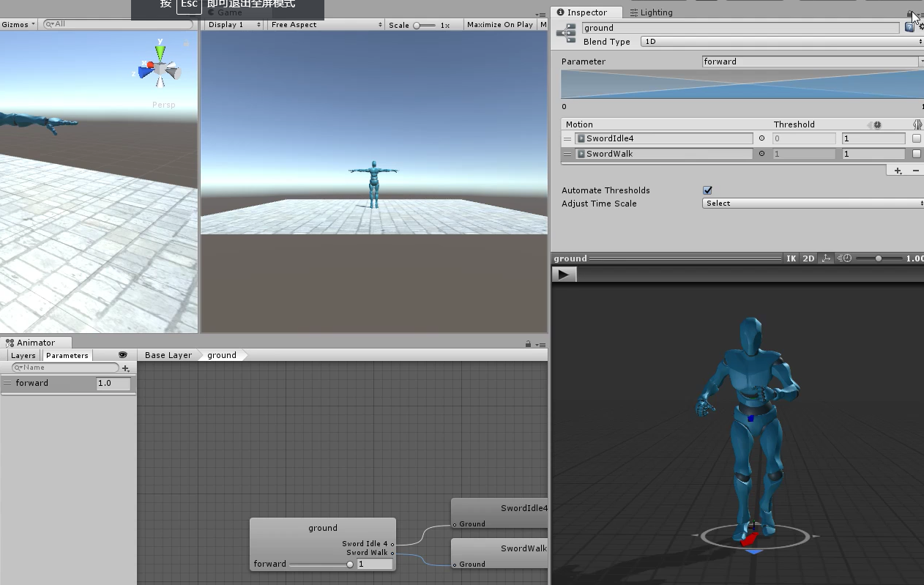
Task: Play the animation preview
Action: pyautogui.click(x=564, y=275)
